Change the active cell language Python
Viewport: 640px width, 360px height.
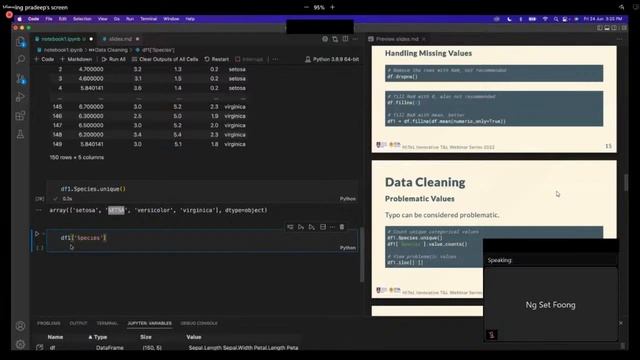(348, 248)
